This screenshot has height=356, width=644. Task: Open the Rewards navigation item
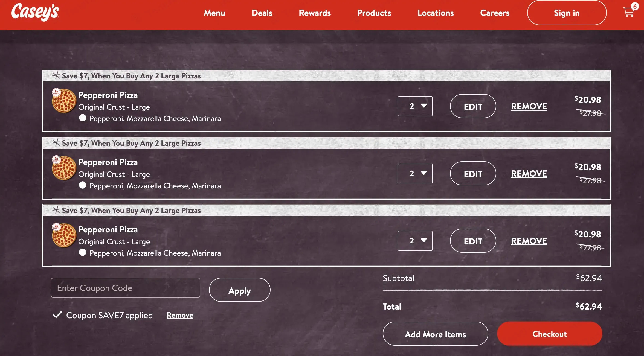click(315, 13)
